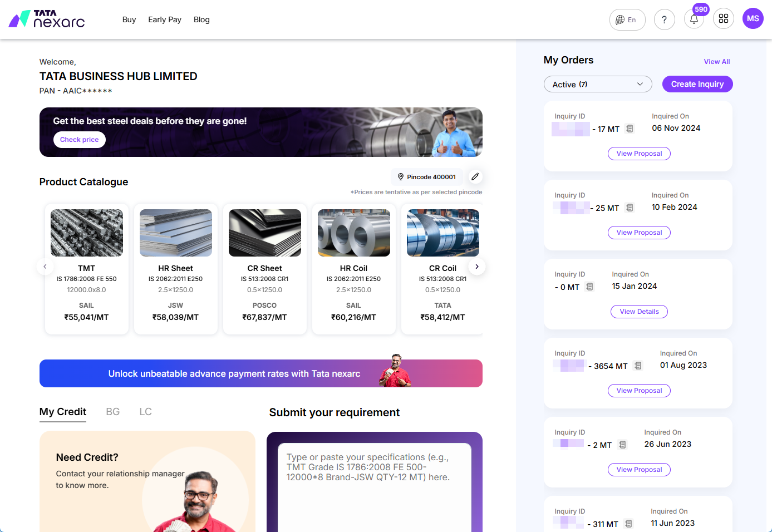The width and height of the screenshot is (772, 532).
Task: Copy inquiry ID for 3654 MT order
Action: (x=638, y=366)
